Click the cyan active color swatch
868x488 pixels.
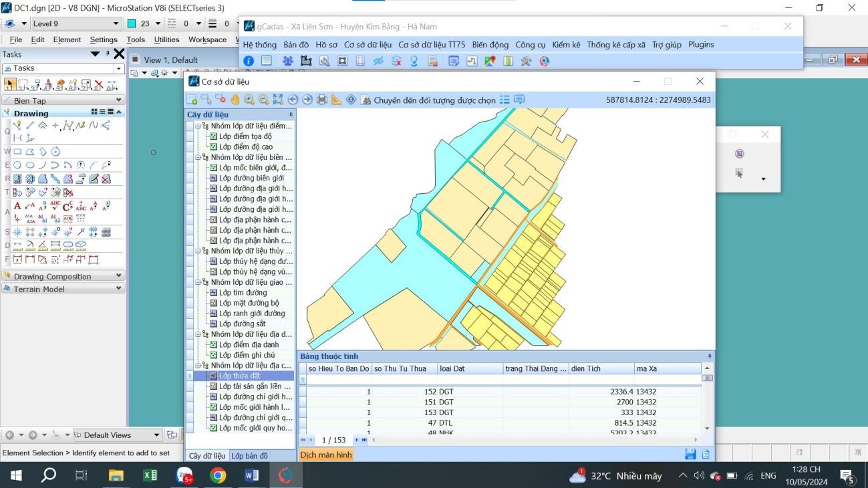pos(132,23)
